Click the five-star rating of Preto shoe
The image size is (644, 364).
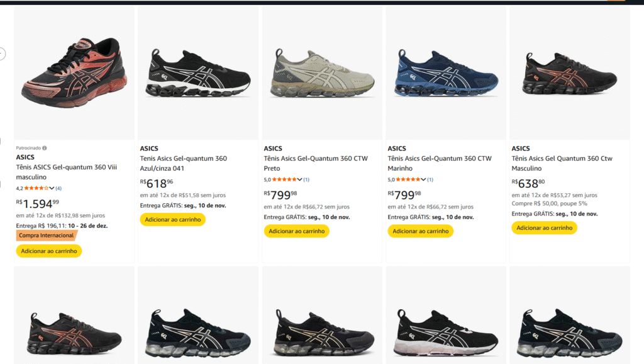click(285, 179)
